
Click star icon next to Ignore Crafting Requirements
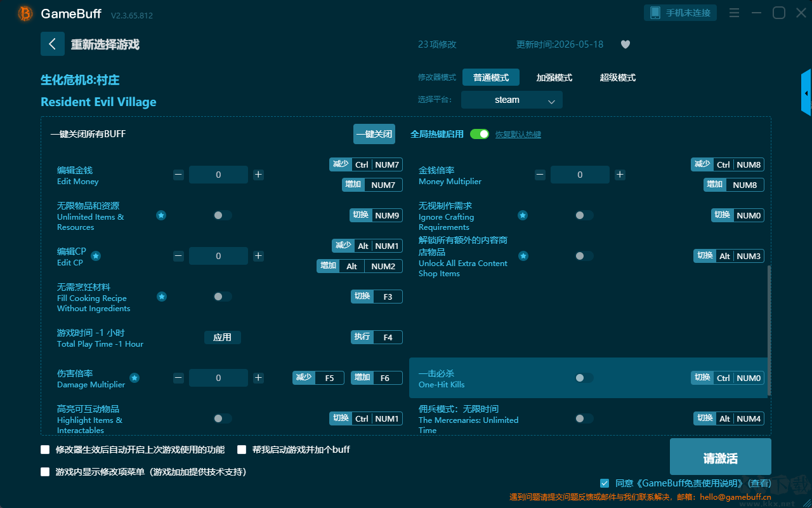523,215
